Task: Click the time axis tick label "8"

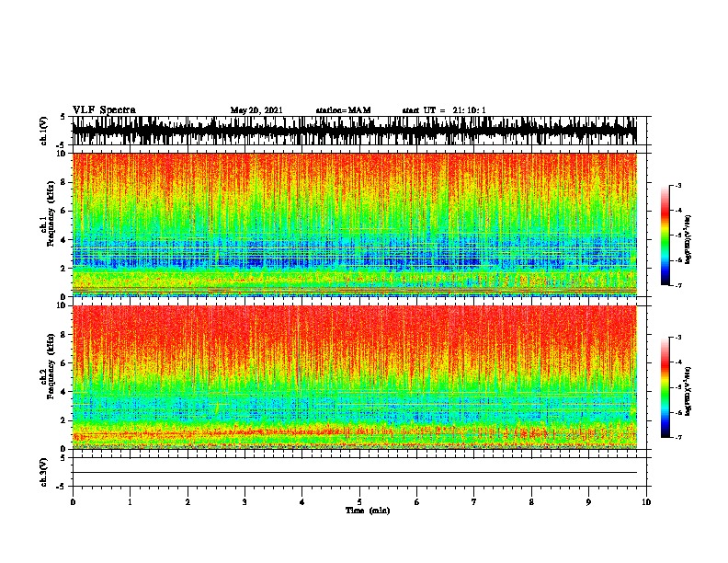Action: coord(531,502)
